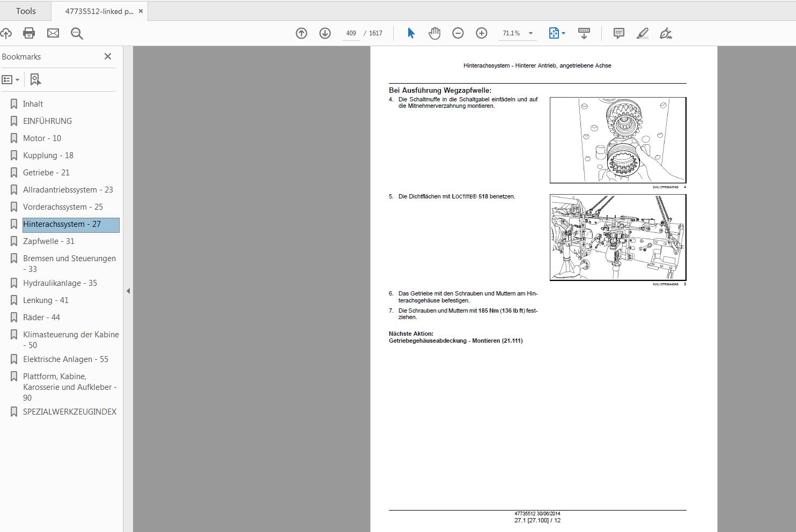This screenshot has height=532, width=796.
Task: Open the fit page options icon
Action: 557,33
